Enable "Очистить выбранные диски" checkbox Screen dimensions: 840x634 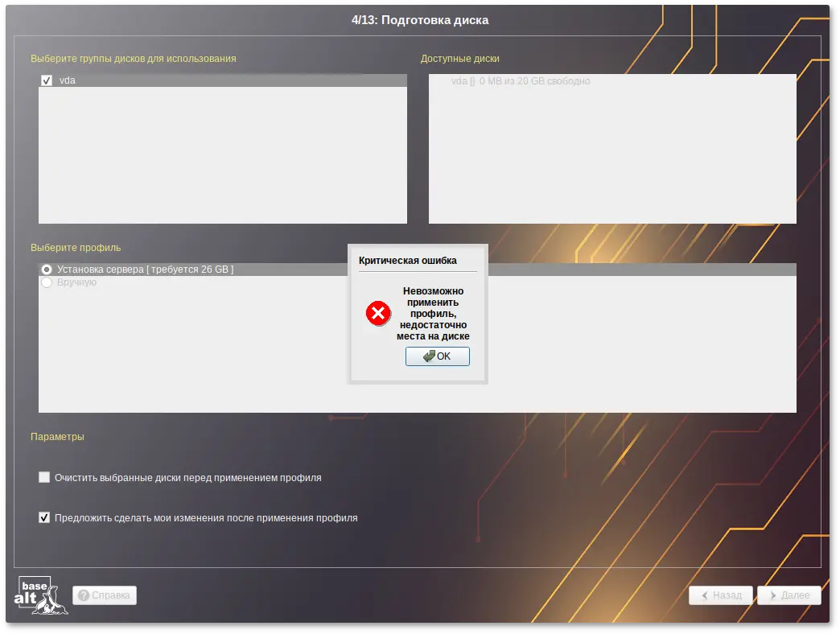(x=44, y=478)
